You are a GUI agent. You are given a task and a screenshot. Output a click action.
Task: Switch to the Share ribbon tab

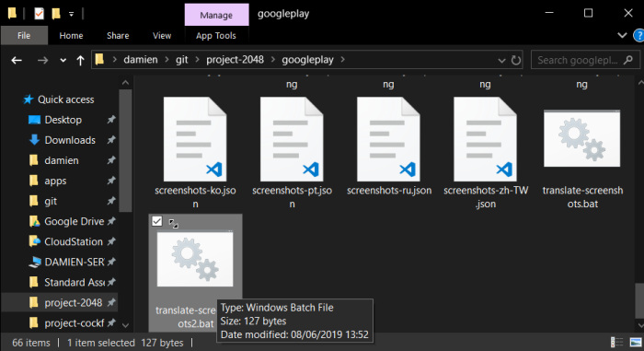pos(118,35)
